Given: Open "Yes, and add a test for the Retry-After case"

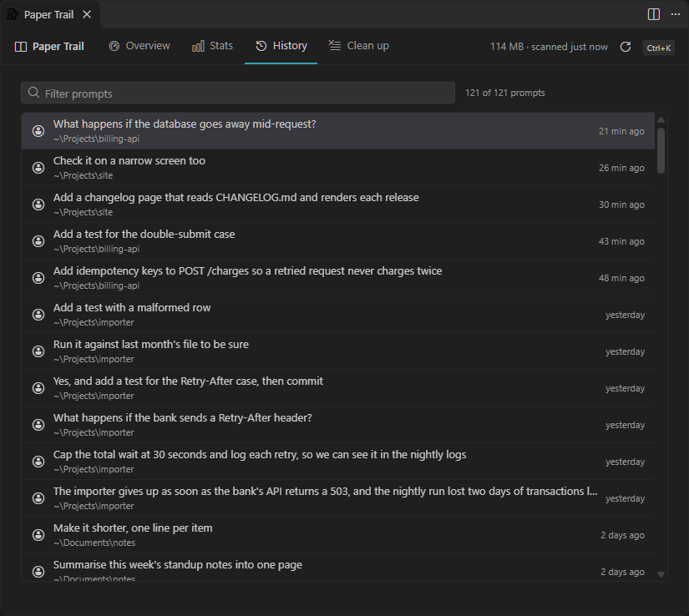Looking at the screenshot, I should 338,388.
